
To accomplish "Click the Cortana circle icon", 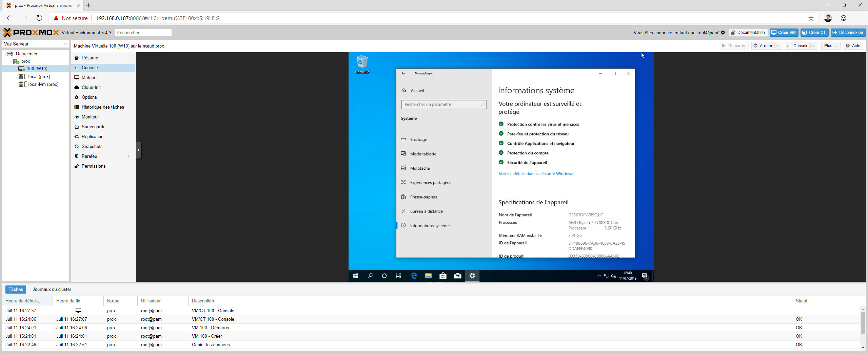I will [x=384, y=276].
